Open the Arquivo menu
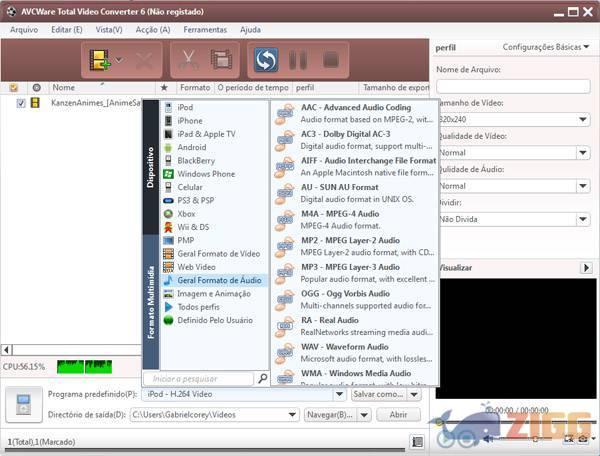 pyautogui.click(x=23, y=30)
